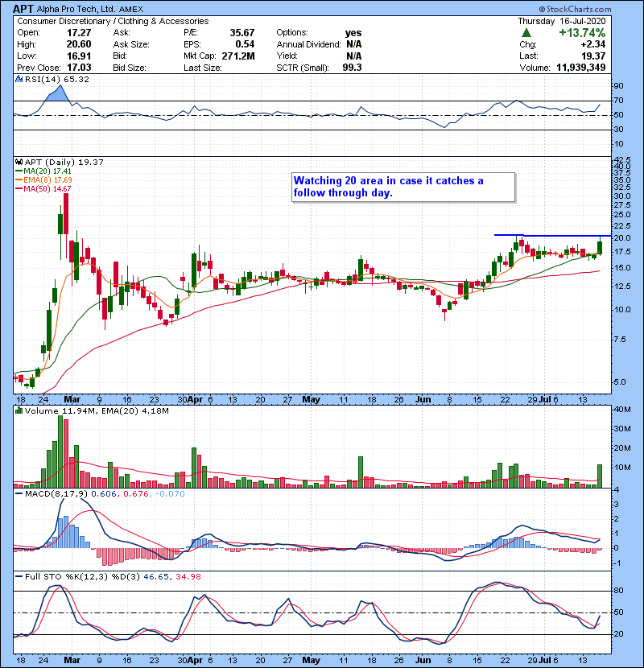Viewport: 644px width, 668px height.
Task: Click the 'May' label on the price chart axis
Action: 311,399
